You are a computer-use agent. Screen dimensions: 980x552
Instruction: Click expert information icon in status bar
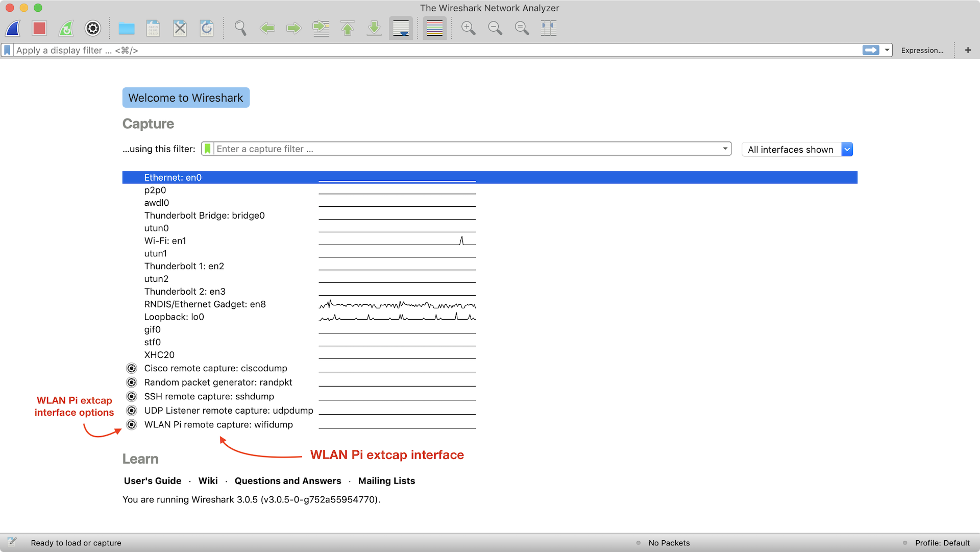(12, 542)
